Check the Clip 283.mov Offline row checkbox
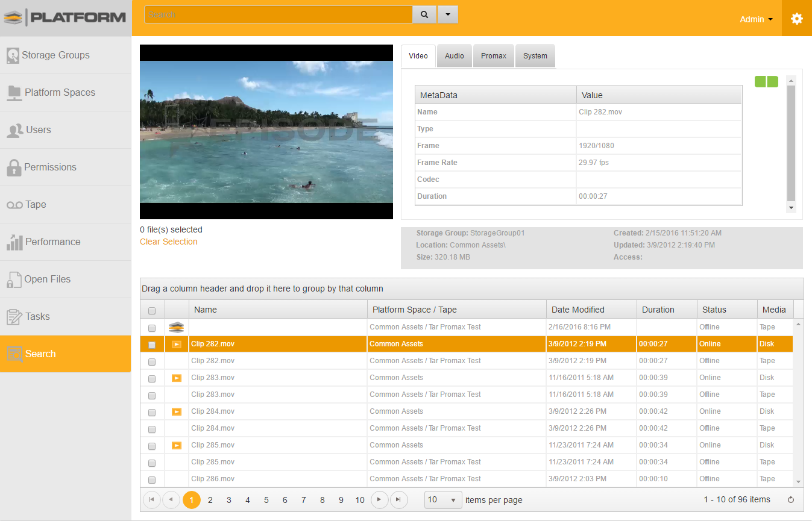 (152, 396)
